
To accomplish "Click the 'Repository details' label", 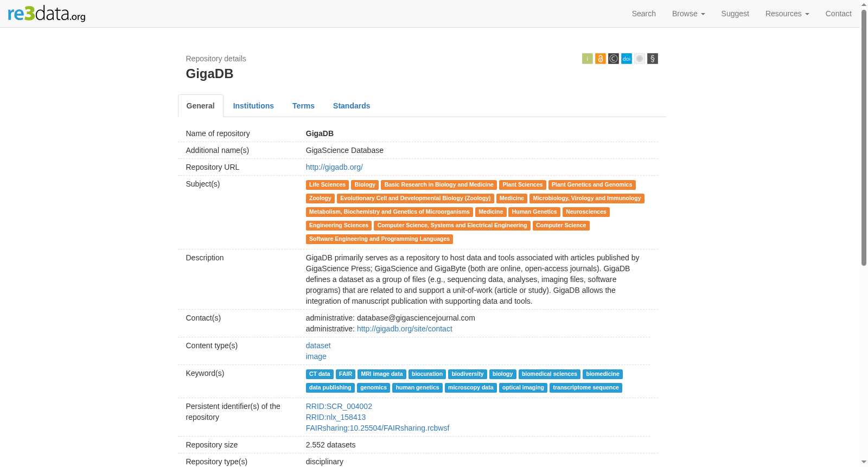I will coord(216,59).
